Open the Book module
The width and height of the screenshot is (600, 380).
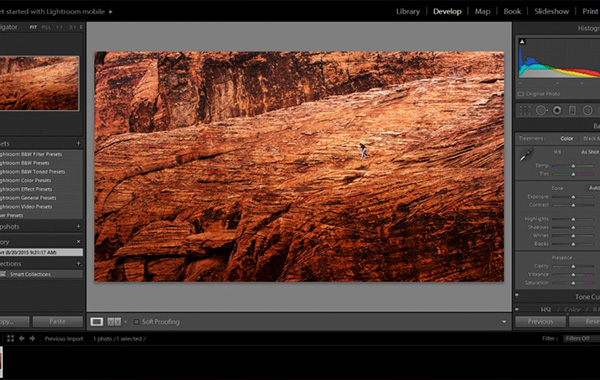pos(512,11)
